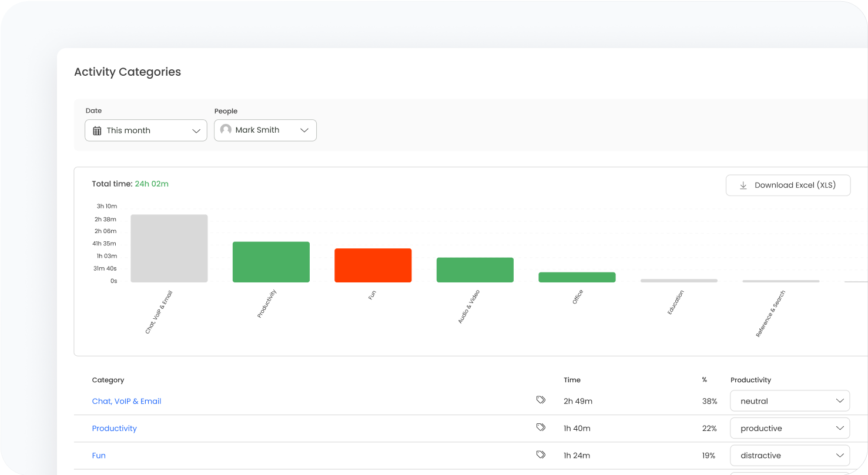
Task: Click the green Office chart bar
Action: pyautogui.click(x=577, y=277)
